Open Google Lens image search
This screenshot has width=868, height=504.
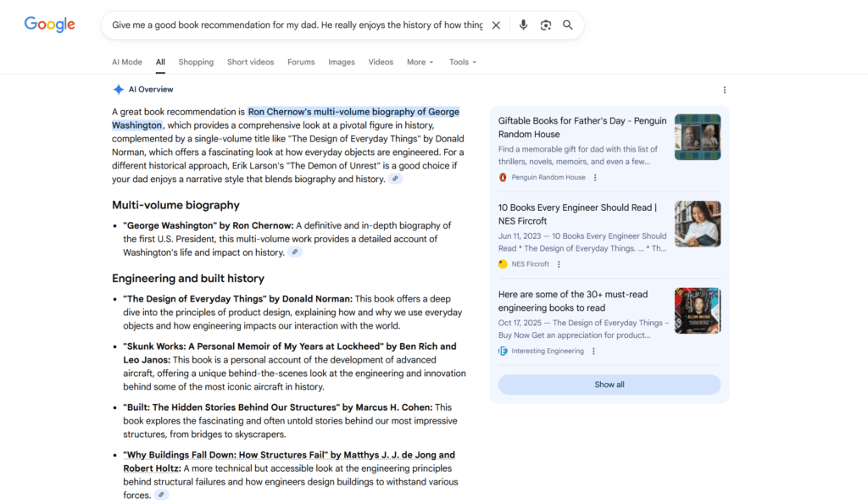point(546,25)
